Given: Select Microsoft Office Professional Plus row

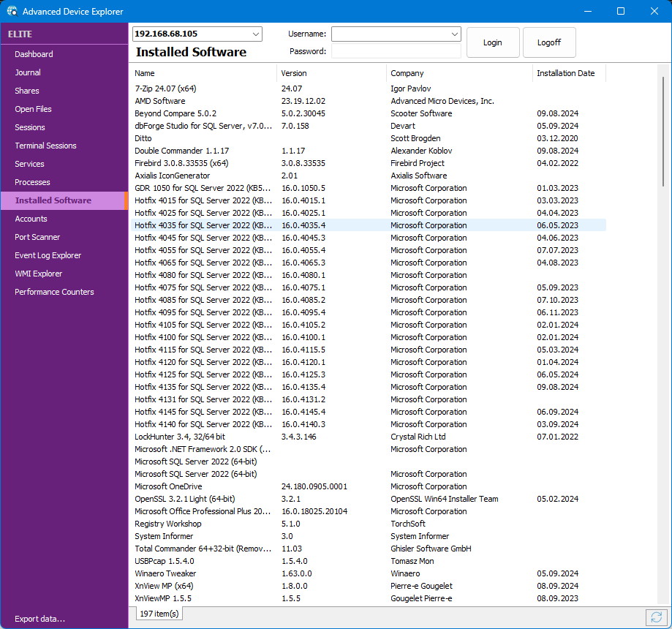Looking at the screenshot, I should [x=368, y=511].
